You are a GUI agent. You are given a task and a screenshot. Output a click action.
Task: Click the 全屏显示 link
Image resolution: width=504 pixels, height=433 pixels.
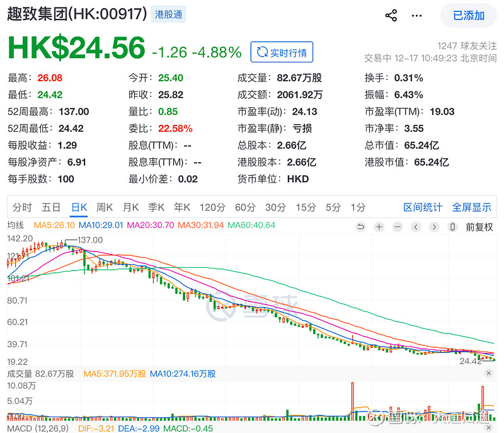coord(471,207)
